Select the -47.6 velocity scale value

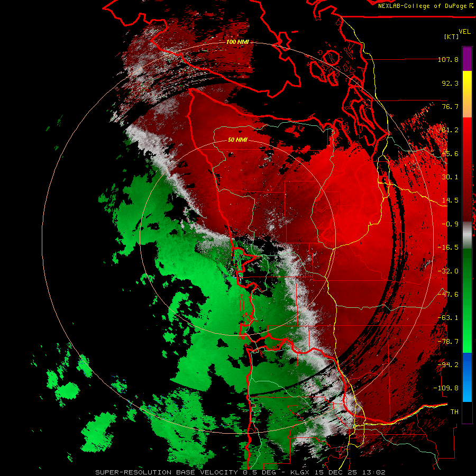[448, 295]
